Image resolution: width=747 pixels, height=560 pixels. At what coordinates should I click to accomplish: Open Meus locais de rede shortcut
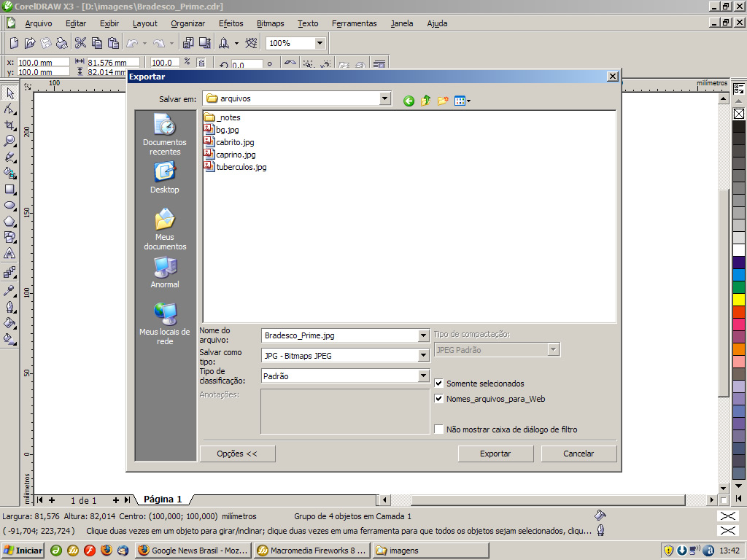pos(165,324)
